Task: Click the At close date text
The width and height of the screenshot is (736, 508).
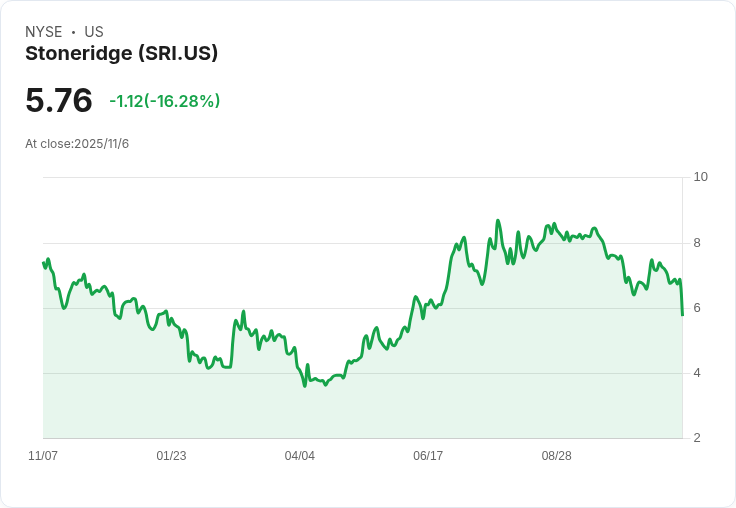Action: click(x=77, y=144)
